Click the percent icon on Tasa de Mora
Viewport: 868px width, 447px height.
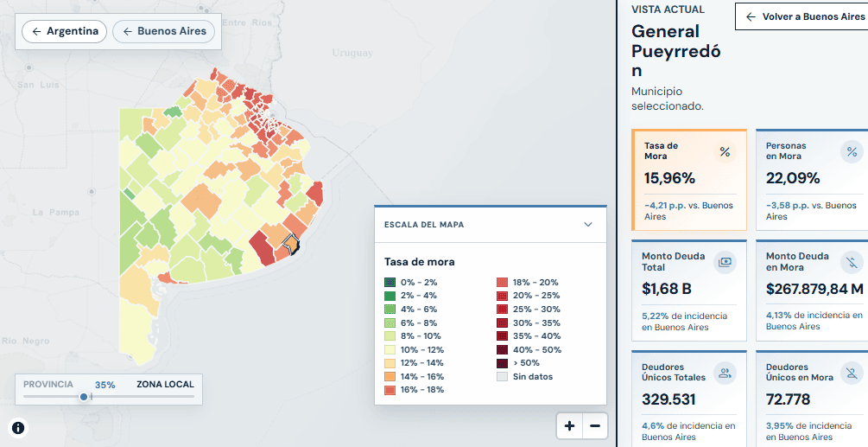(x=725, y=152)
